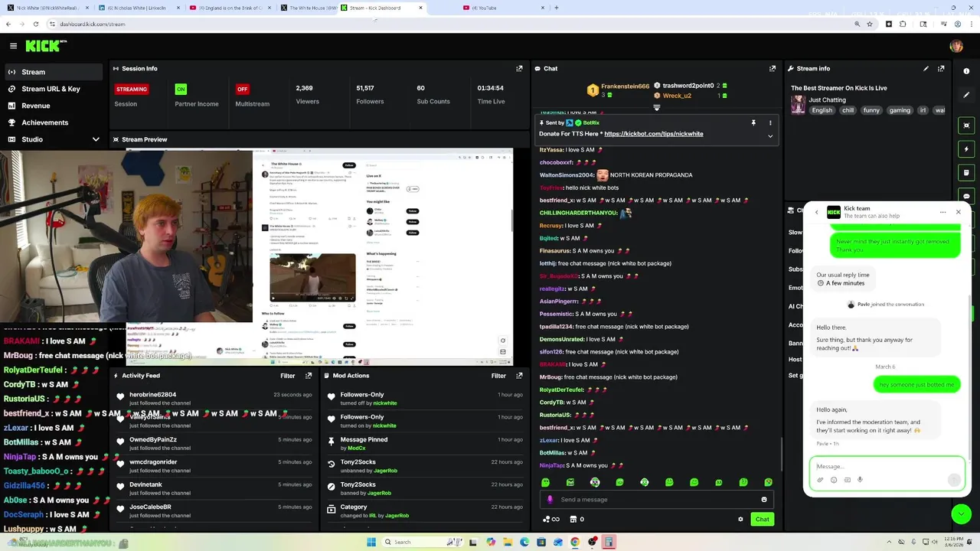Open the hamburger menu beside Kick logo

pos(13,46)
